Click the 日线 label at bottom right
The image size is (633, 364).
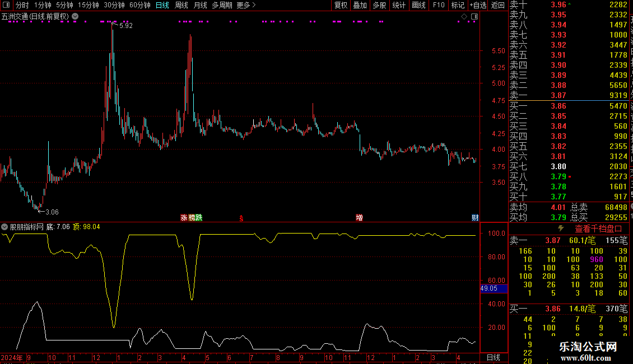[x=494, y=357]
